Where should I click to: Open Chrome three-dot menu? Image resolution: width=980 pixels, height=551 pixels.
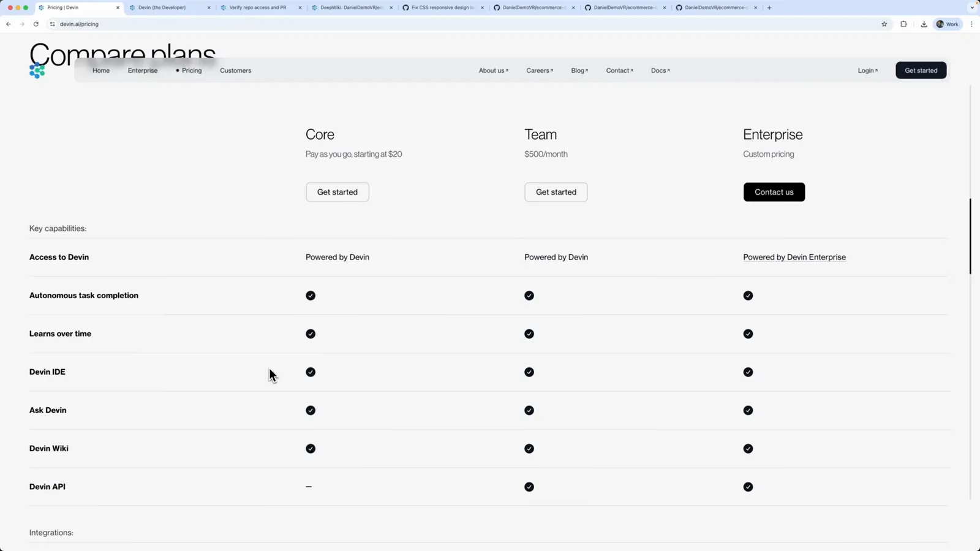tap(971, 24)
